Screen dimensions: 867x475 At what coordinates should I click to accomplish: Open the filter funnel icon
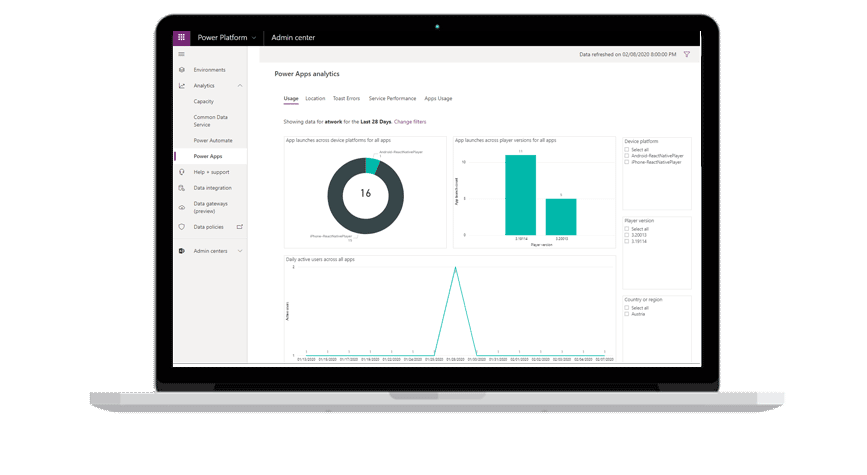[687, 54]
